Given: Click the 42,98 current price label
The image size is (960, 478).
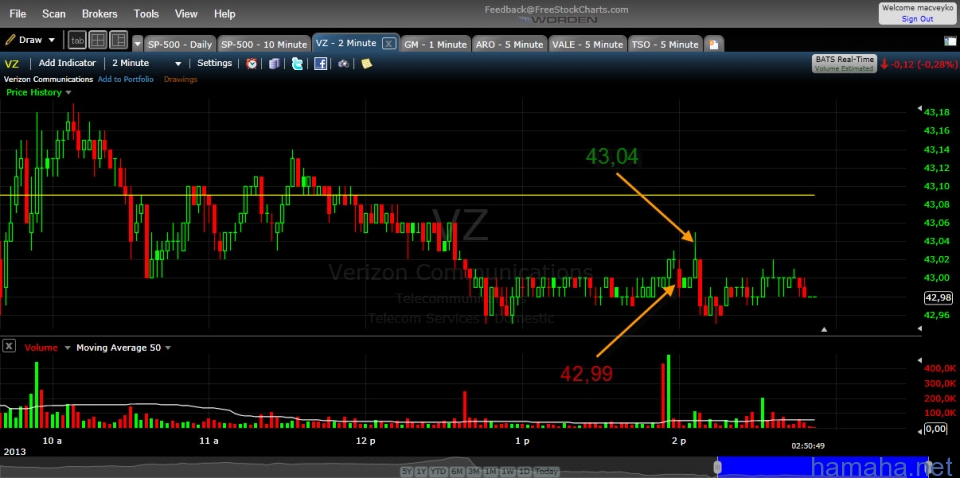Looking at the screenshot, I should point(938,297).
